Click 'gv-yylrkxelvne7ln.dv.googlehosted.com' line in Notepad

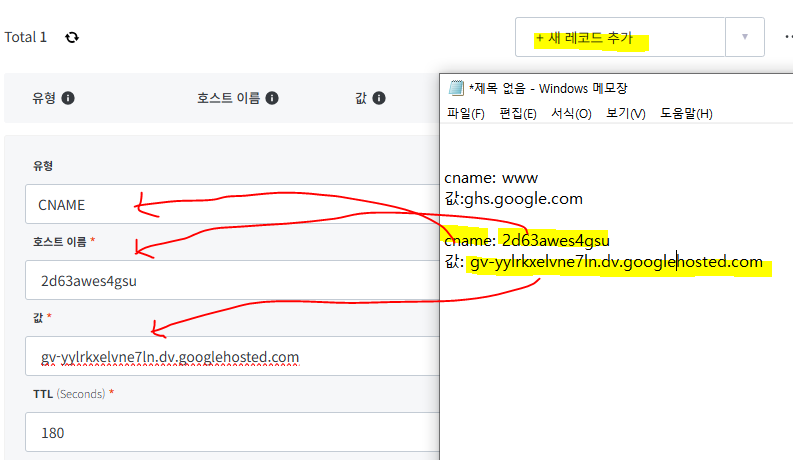(x=616, y=262)
